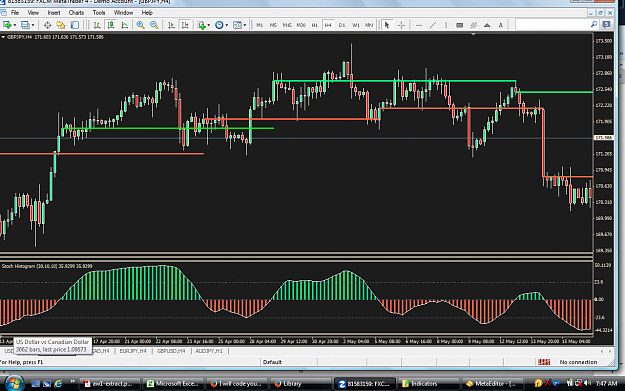Viewport: 625px width, 391px height.
Task: Switch to Microsoft Excel taskbar button
Action: coord(173,383)
